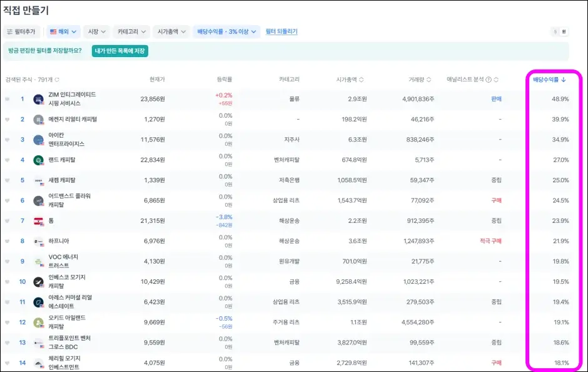The height and width of the screenshot is (372, 588).
Task: Click the 필터 되돌리기 link
Action: [281, 31]
